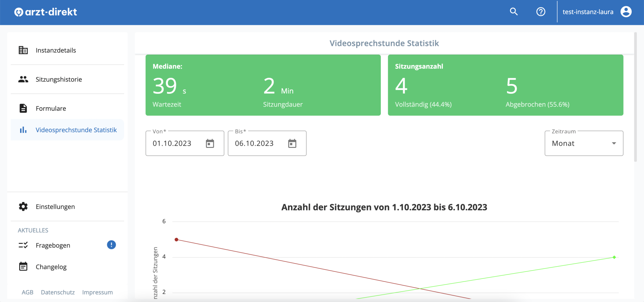
Task: Click the Videosprechstunde Statistik chart icon
Action: (23, 130)
